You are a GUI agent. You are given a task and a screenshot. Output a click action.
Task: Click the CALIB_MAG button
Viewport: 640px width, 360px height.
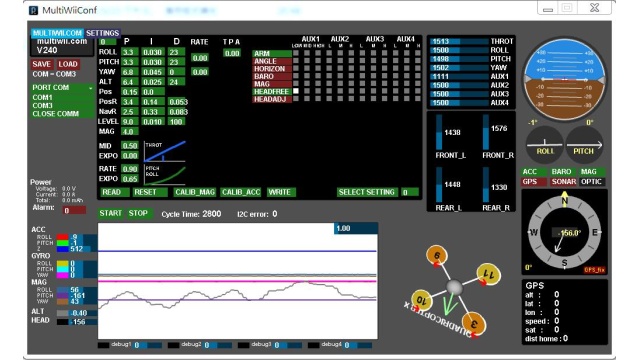194,192
